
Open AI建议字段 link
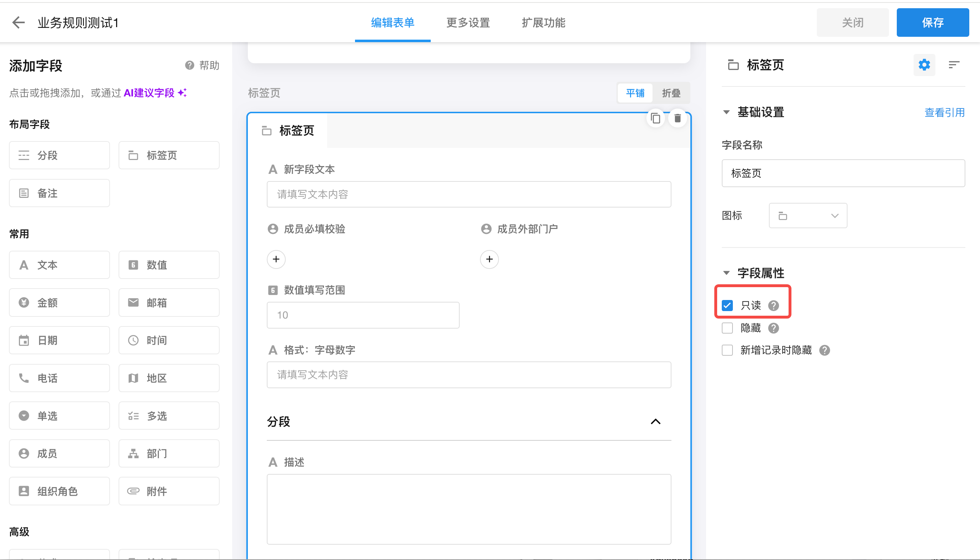(155, 93)
